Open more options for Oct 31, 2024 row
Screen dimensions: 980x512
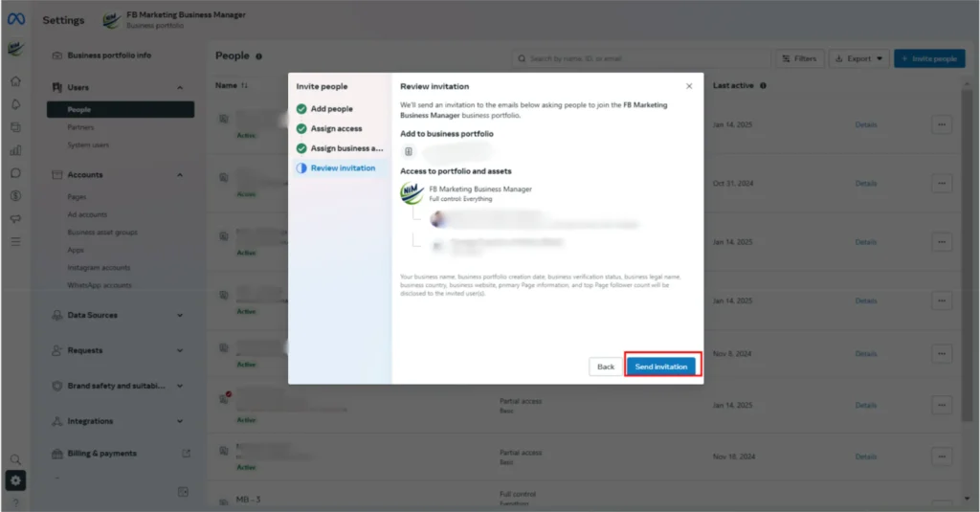(942, 183)
